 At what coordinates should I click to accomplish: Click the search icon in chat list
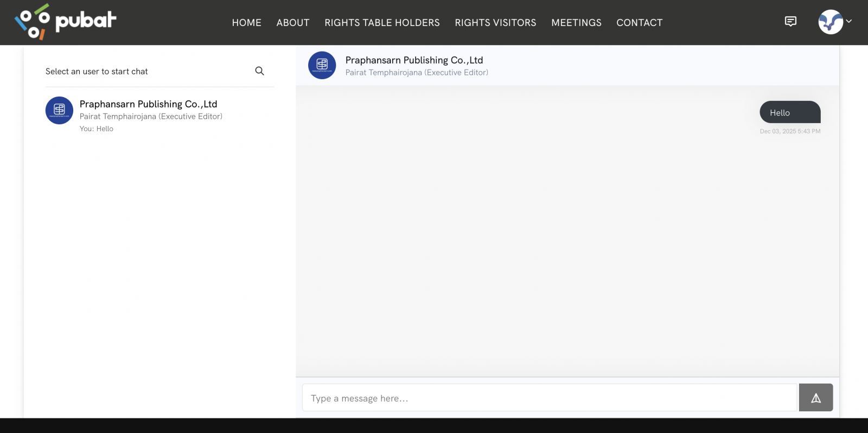(260, 71)
